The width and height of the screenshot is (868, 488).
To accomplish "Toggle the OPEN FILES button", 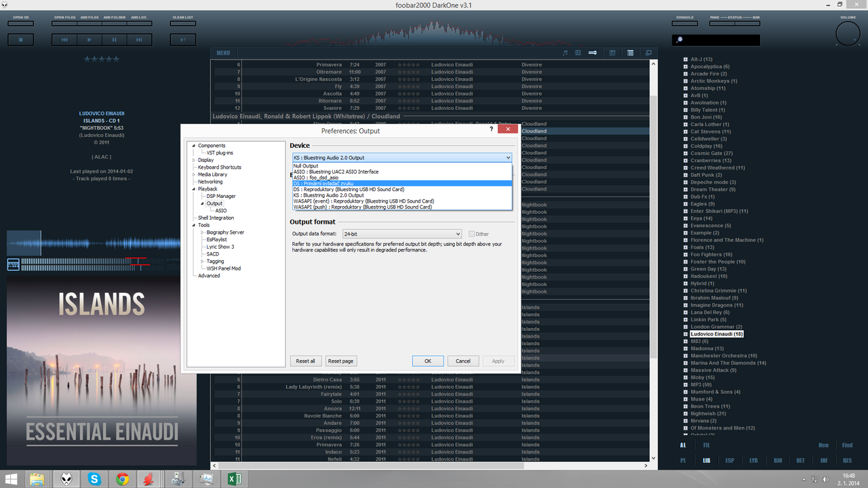I will click(64, 22).
